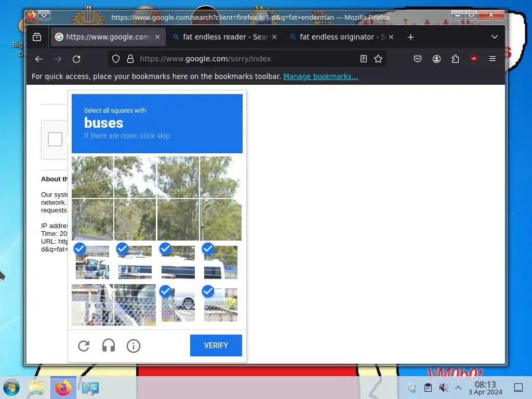This screenshot has width=532, height=399.
Task: Click the Firefox forward arrow button
Action: click(x=58, y=59)
